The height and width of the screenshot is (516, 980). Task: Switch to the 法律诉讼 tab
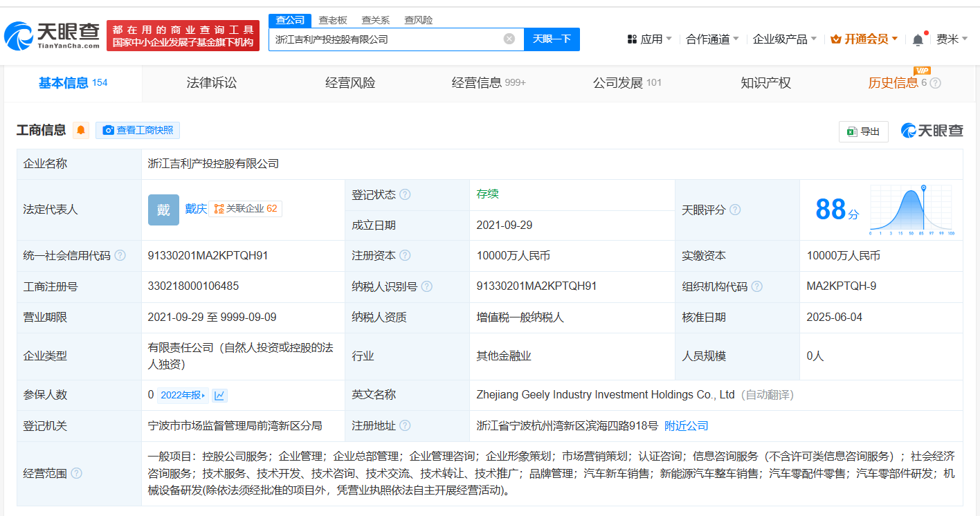tap(212, 83)
